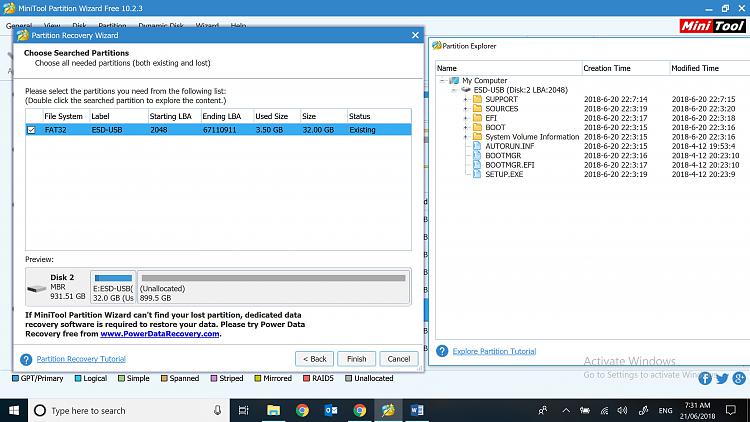Collapse the My Computer tree node
The width and height of the screenshot is (750, 422).
point(443,80)
